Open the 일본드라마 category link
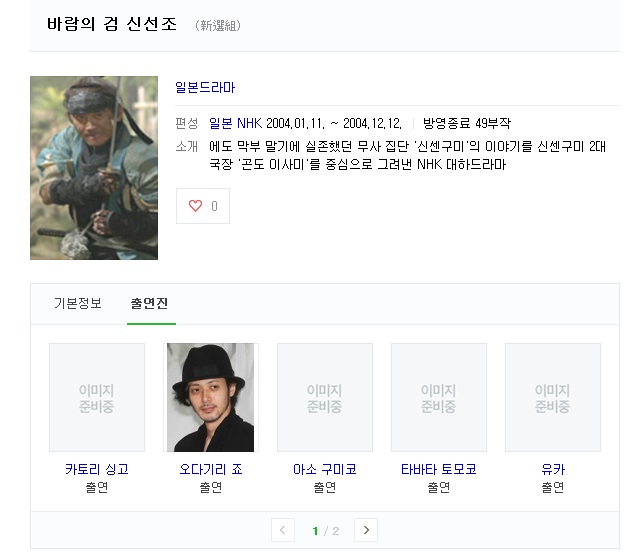Image resolution: width=633 pixels, height=558 pixels. pyautogui.click(x=205, y=88)
